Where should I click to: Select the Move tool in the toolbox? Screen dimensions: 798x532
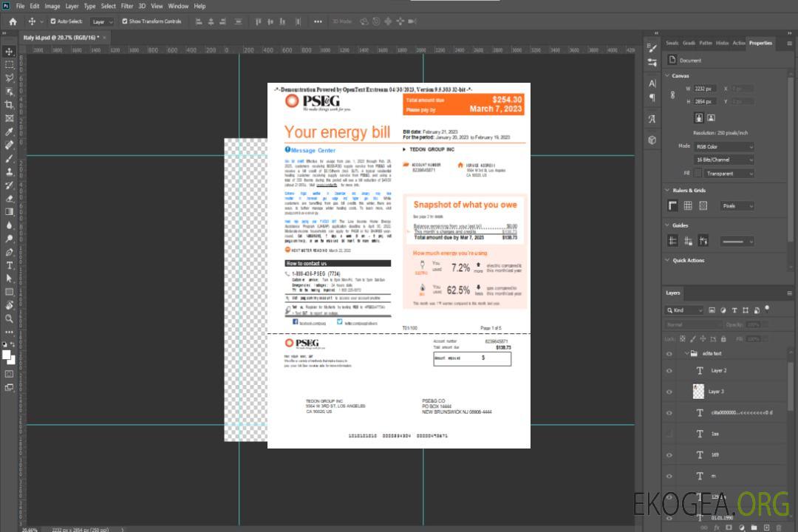[10, 51]
